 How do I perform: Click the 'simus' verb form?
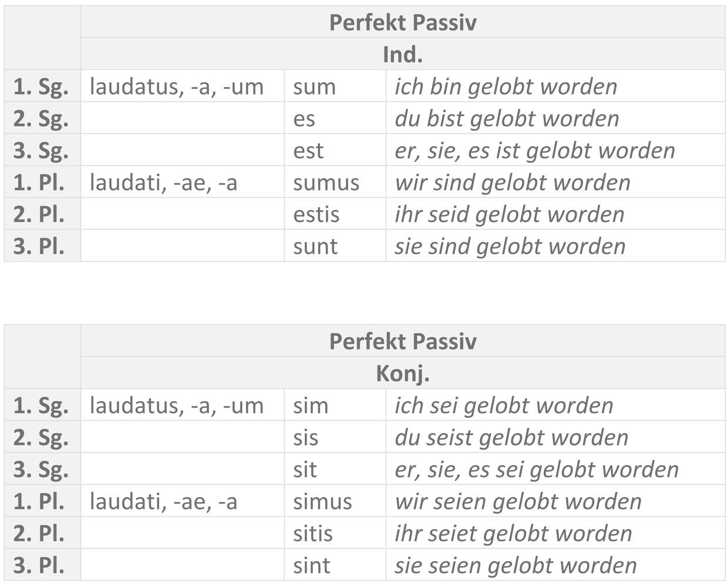(322, 501)
